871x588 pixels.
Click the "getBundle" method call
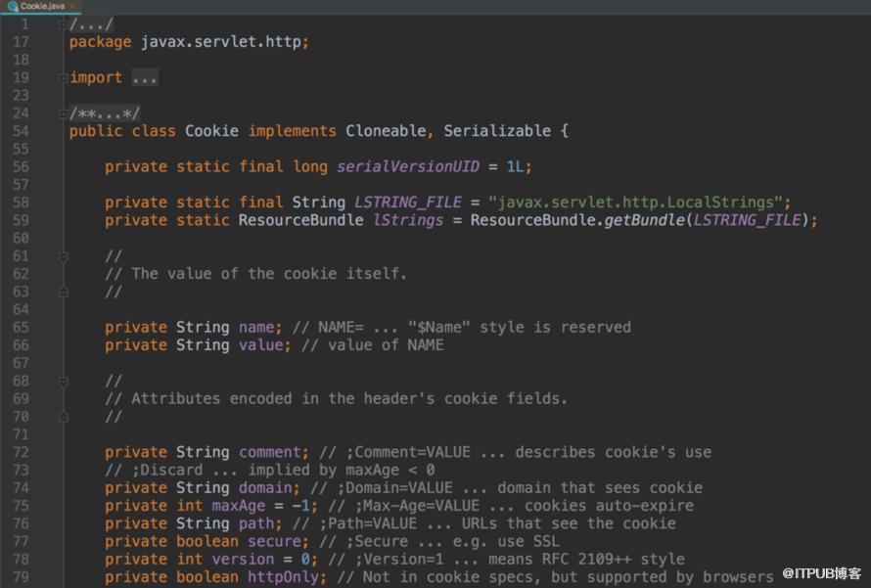pyautogui.click(x=644, y=220)
